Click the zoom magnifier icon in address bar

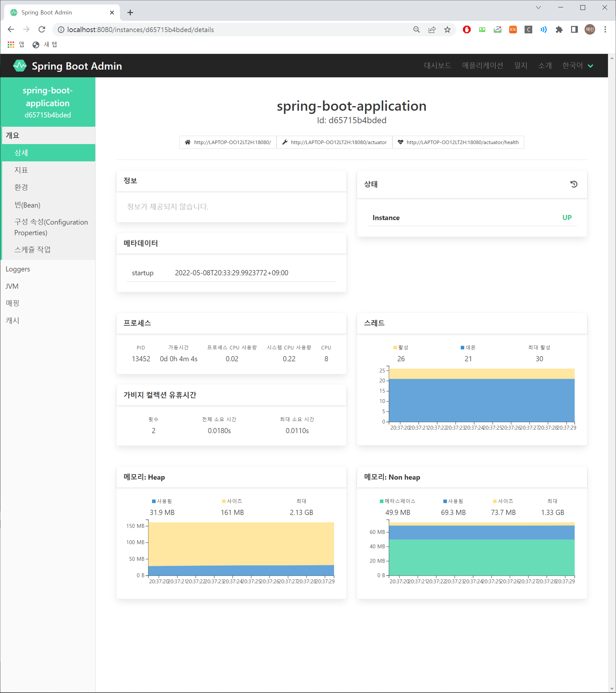(x=416, y=30)
